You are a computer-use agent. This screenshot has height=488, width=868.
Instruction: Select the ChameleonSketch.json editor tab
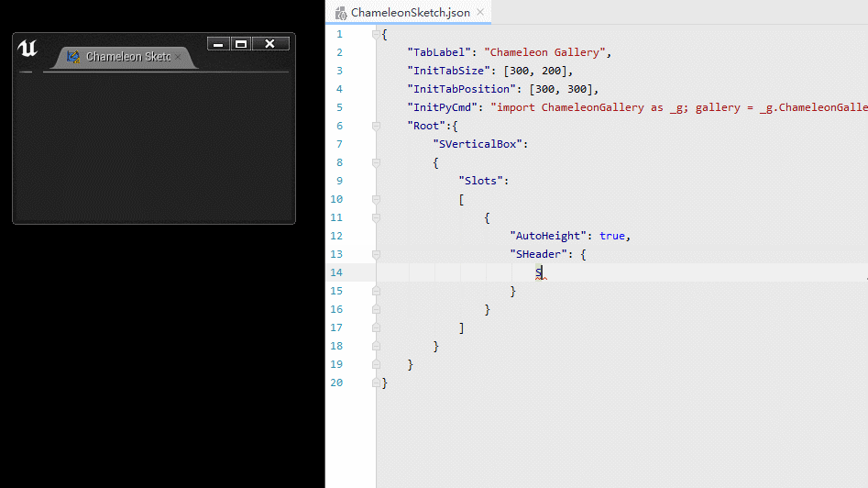click(409, 12)
